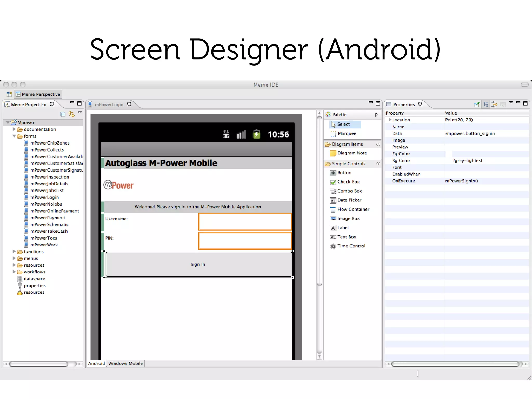Select mPowerLogin in the project tree
532x399 pixels.
point(44,197)
